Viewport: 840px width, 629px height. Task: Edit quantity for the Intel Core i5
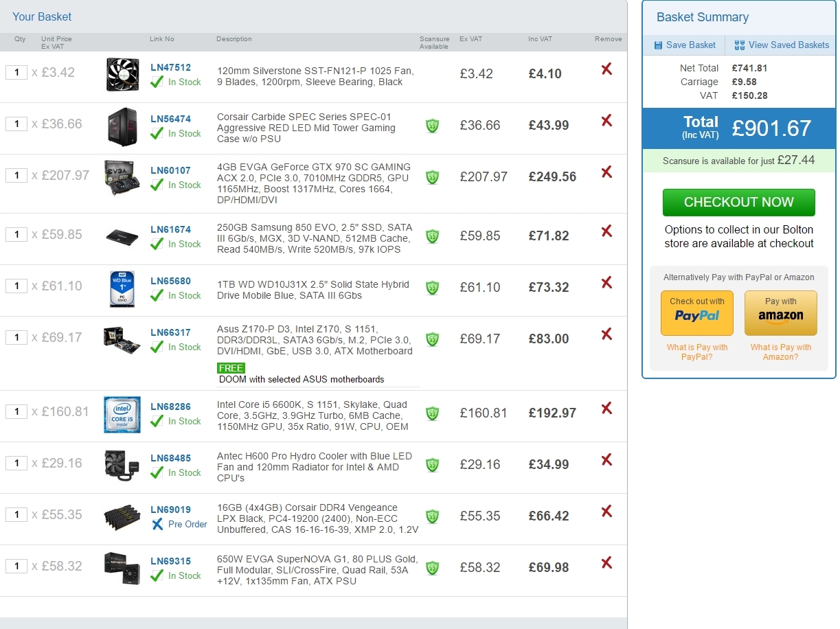coord(16,411)
